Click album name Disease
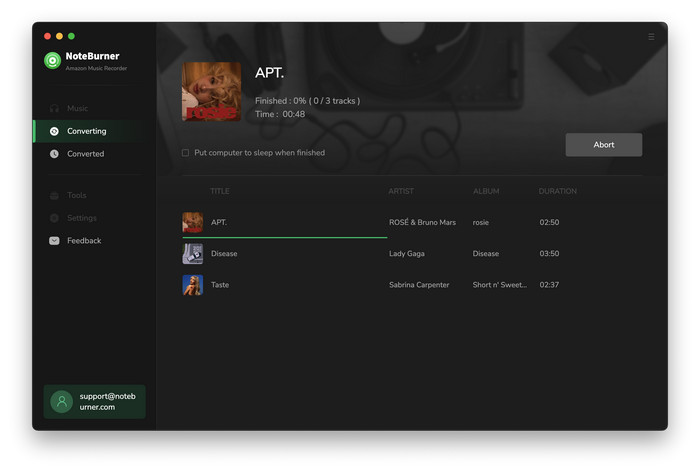This screenshot has height=473, width=700. (486, 253)
